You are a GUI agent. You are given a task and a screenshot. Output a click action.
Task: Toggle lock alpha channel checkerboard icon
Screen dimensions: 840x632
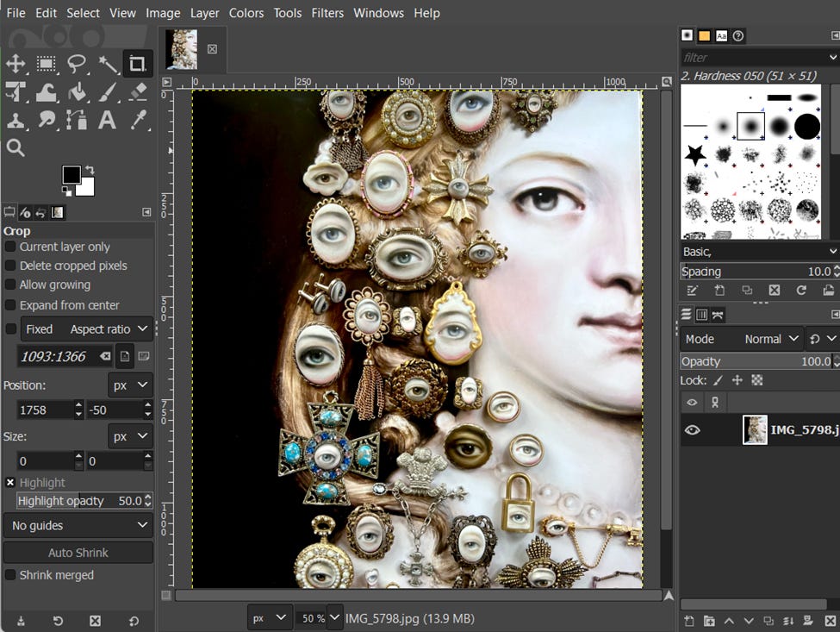(x=757, y=380)
